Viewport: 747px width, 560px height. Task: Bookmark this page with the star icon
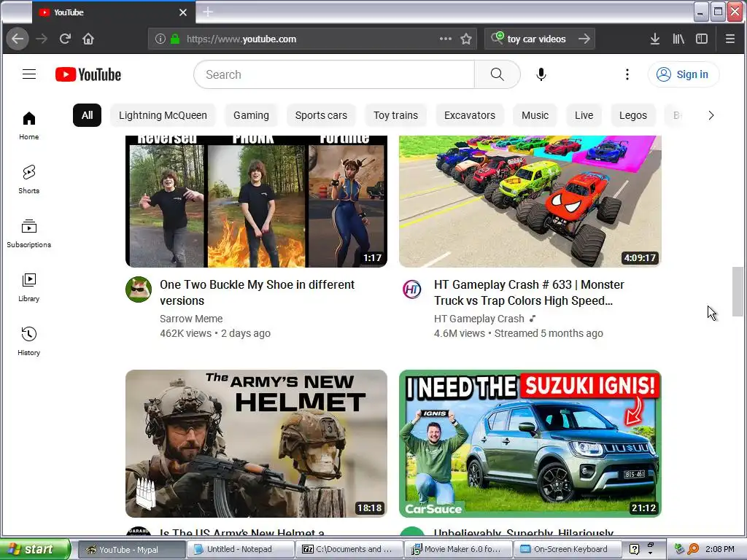click(466, 39)
